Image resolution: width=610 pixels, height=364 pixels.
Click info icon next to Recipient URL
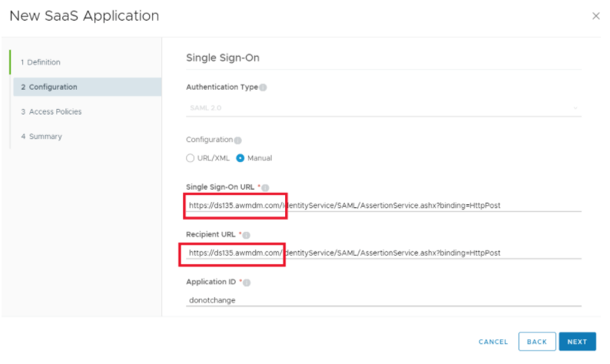click(247, 235)
